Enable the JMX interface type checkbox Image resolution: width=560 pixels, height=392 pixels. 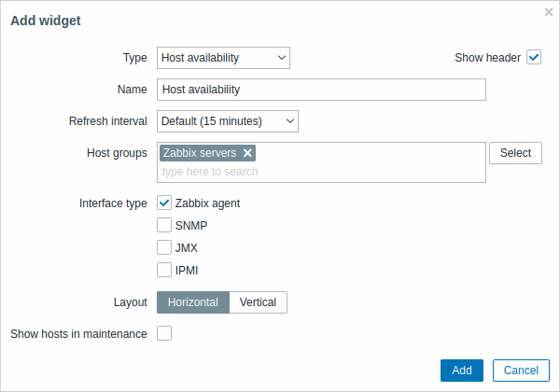164,248
